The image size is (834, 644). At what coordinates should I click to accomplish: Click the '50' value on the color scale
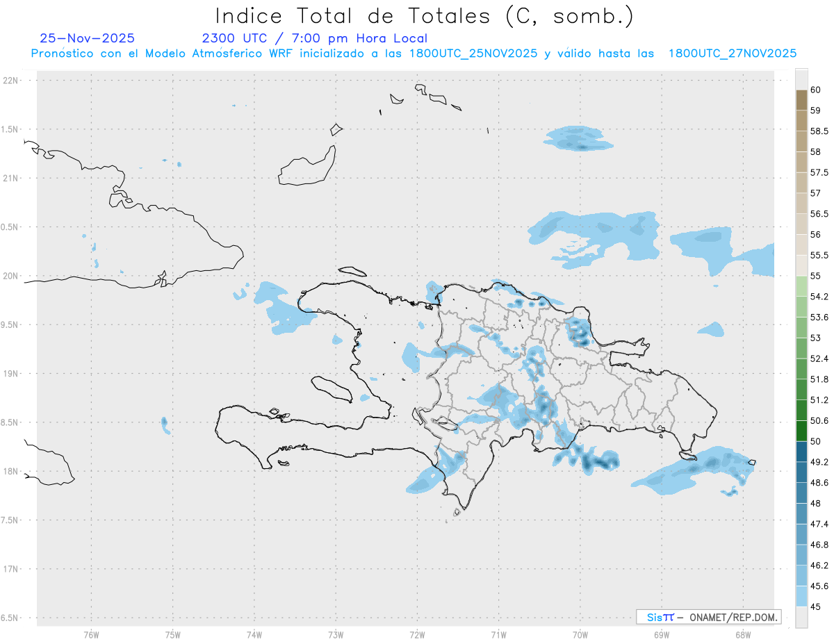(x=816, y=441)
